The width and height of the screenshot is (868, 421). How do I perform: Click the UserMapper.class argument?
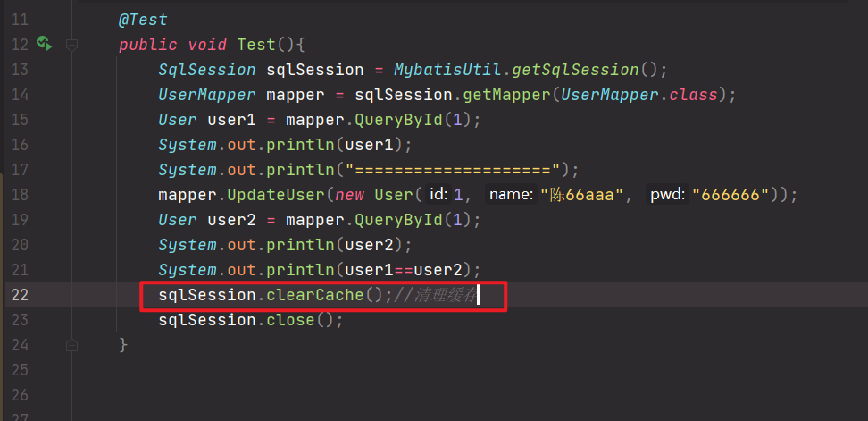645,95
